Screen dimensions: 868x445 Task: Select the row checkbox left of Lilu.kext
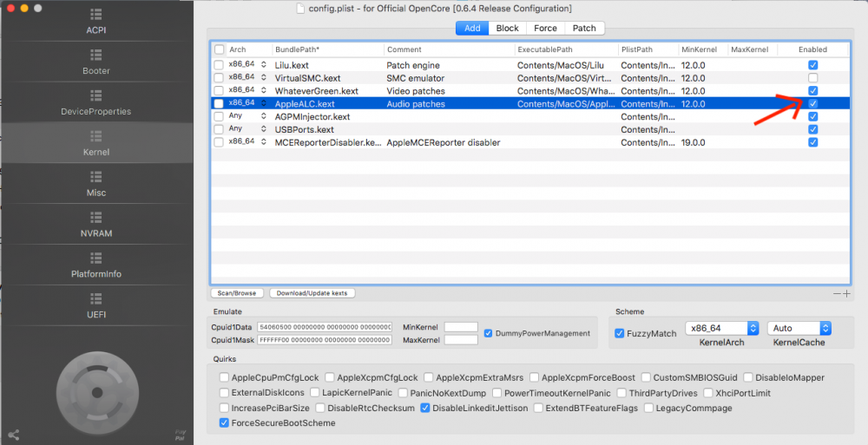220,65
